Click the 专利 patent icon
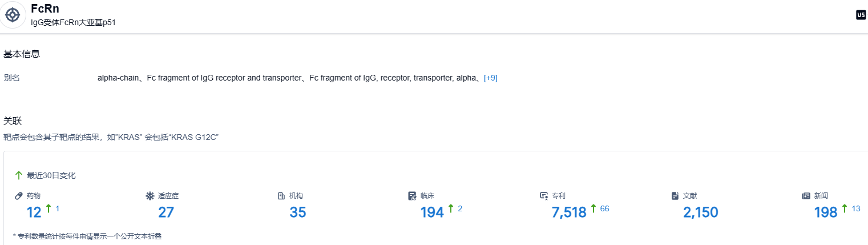The width and height of the screenshot is (868, 245). [x=544, y=196]
